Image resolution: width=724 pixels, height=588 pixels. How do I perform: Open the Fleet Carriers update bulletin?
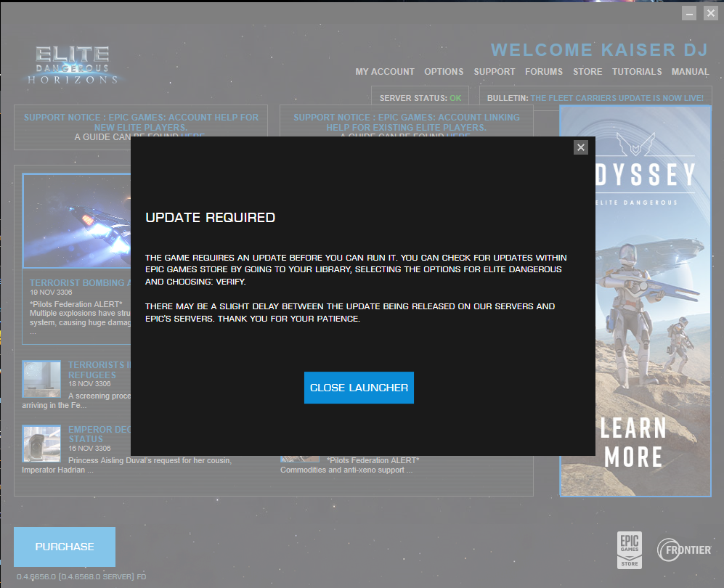(x=617, y=98)
